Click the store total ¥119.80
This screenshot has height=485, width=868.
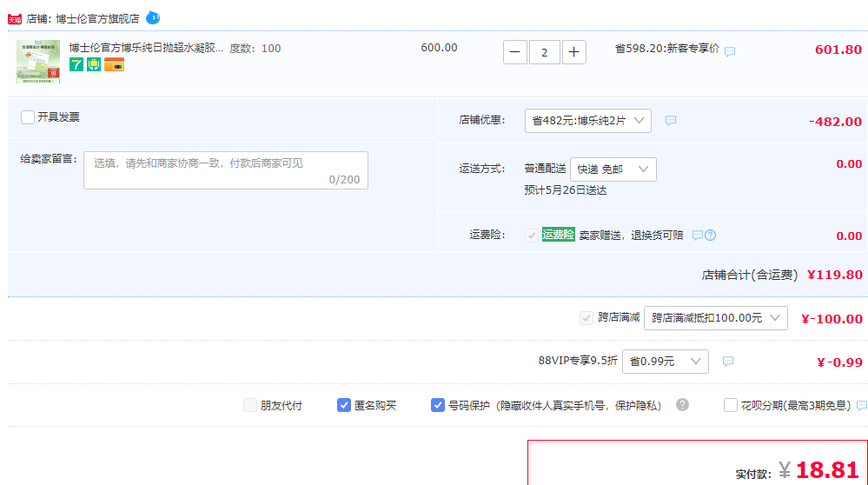(x=835, y=275)
